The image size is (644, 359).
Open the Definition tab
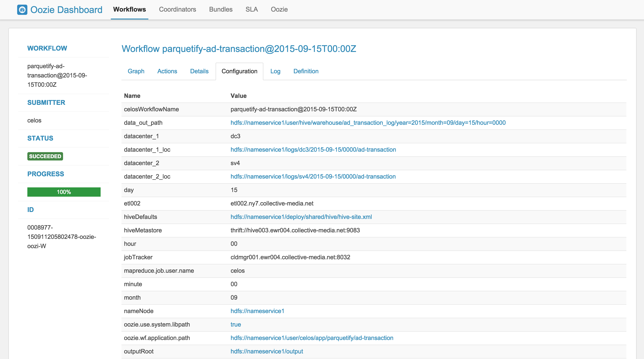(306, 71)
